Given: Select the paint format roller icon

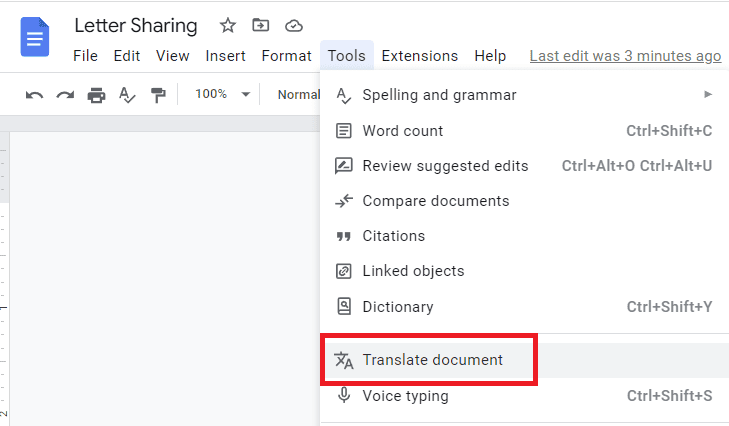Looking at the screenshot, I should pos(158,95).
